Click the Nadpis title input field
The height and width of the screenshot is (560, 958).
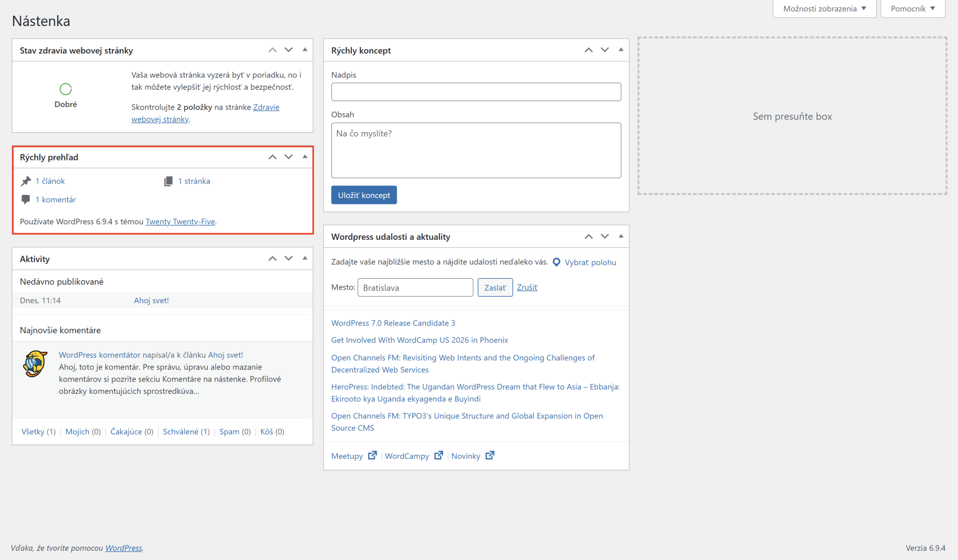point(476,92)
